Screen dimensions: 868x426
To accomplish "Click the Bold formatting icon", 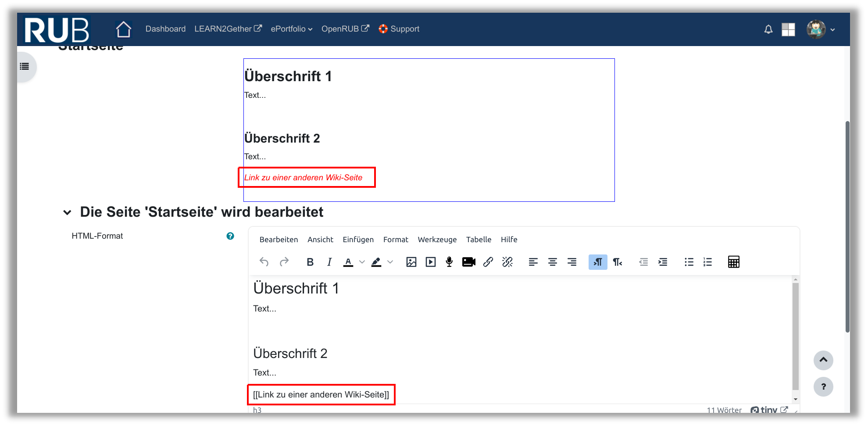I will click(310, 262).
